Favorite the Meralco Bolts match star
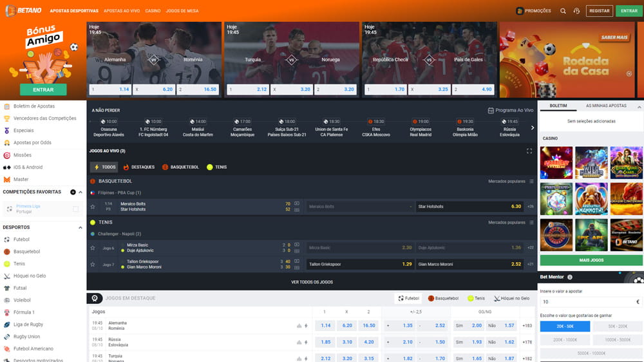The height and width of the screenshot is (362, 644). pos(92,207)
